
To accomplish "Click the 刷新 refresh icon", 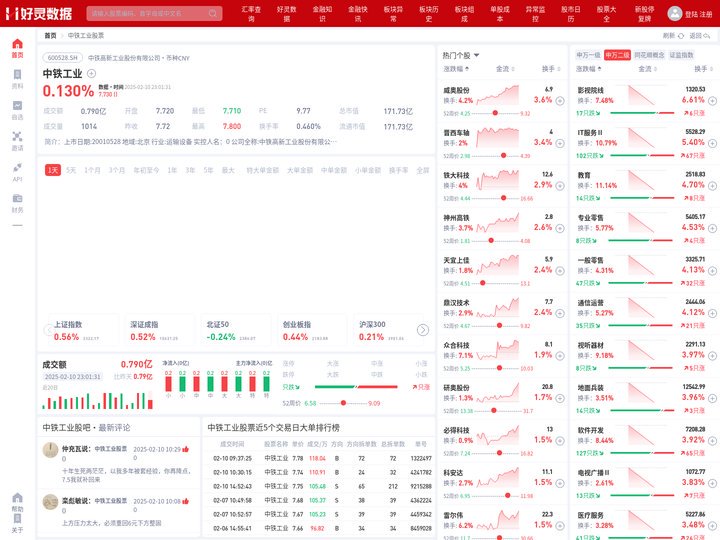I will (681, 35).
